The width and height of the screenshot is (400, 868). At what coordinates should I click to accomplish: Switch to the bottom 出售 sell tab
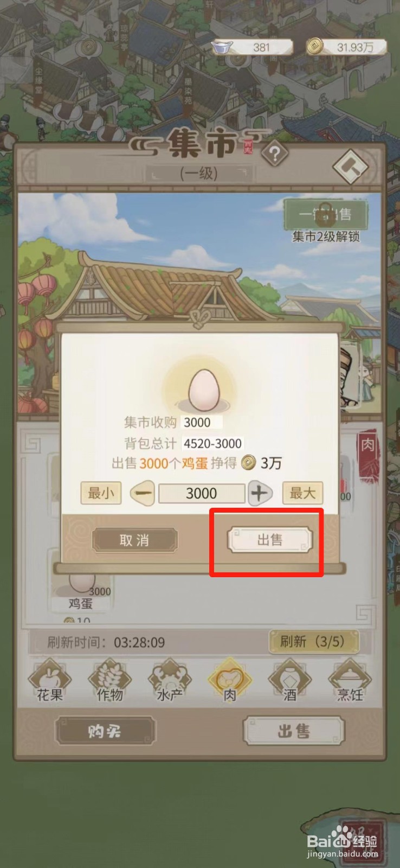(x=294, y=731)
